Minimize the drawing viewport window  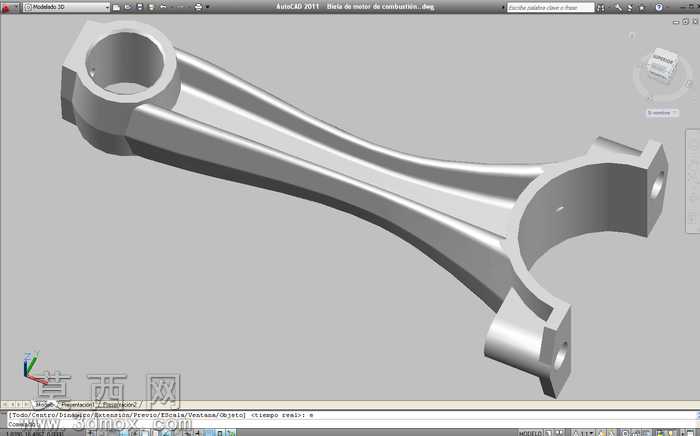[x=676, y=22]
